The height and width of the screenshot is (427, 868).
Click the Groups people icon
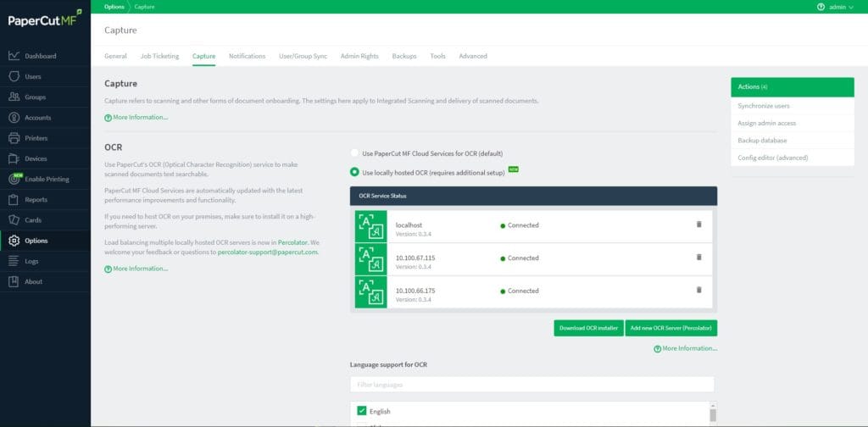point(14,97)
